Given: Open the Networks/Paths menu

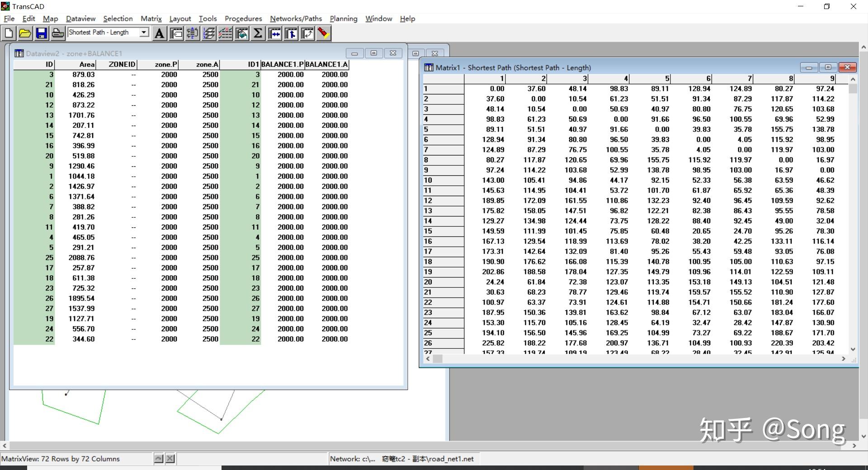Looking at the screenshot, I should click(x=296, y=19).
